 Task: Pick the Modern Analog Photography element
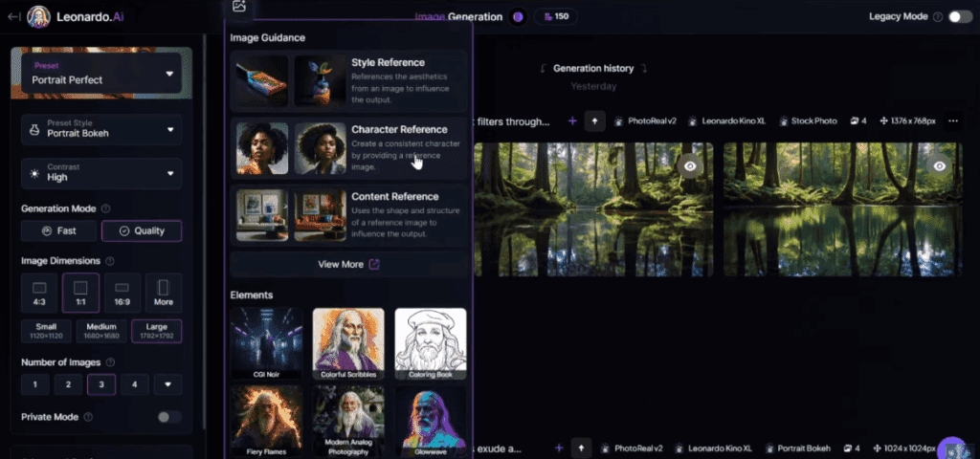pyautogui.click(x=348, y=421)
